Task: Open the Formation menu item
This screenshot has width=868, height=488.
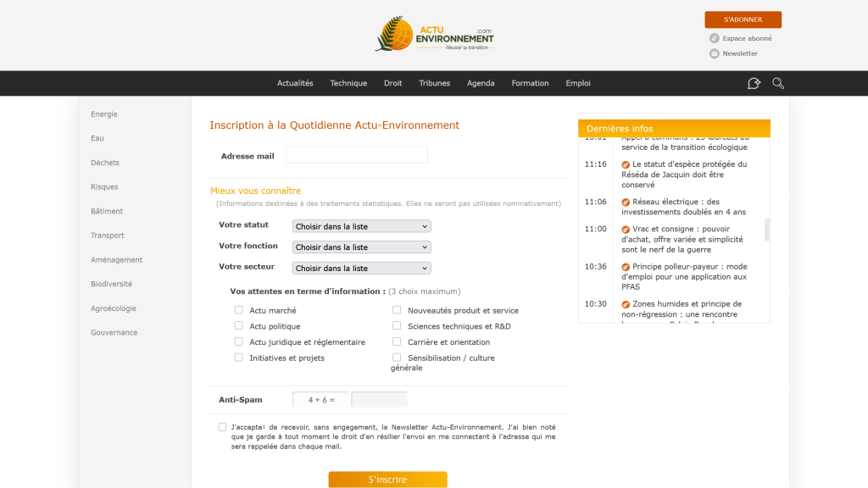Action: [x=530, y=83]
